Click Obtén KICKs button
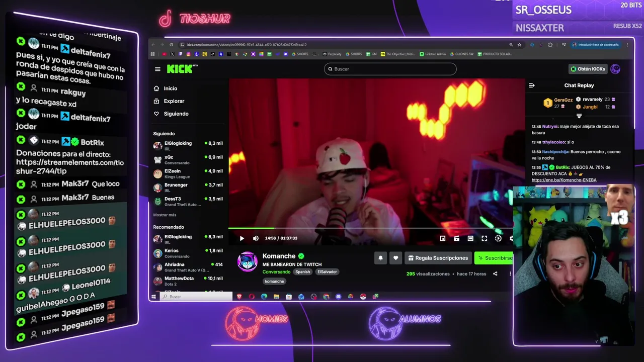This screenshot has width=644, height=362. [588, 69]
